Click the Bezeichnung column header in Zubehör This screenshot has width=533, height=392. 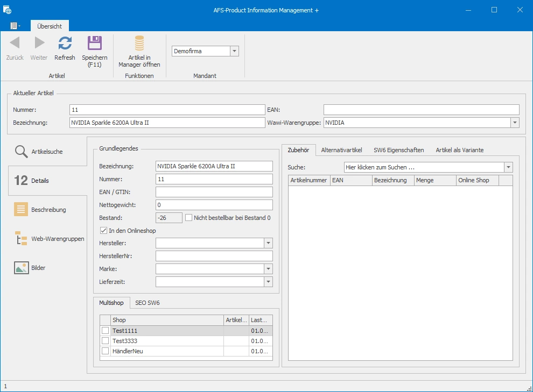(x=394, y=180)
